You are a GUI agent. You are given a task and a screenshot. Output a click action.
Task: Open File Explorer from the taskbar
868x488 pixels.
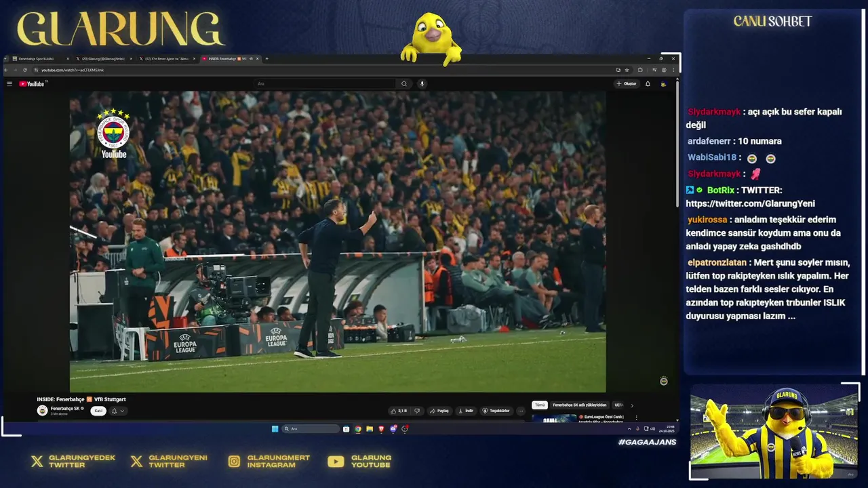pos(370,428)
